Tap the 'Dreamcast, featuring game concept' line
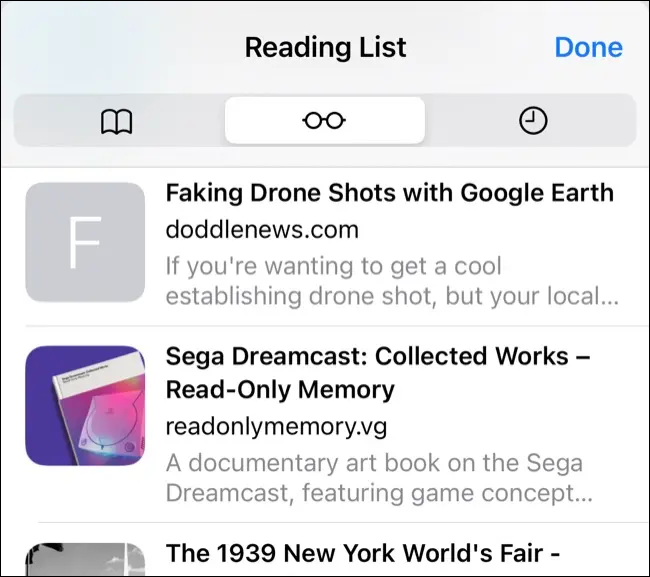Image resolution: width=650 pixels, height=577 pixels. (379, 493)
